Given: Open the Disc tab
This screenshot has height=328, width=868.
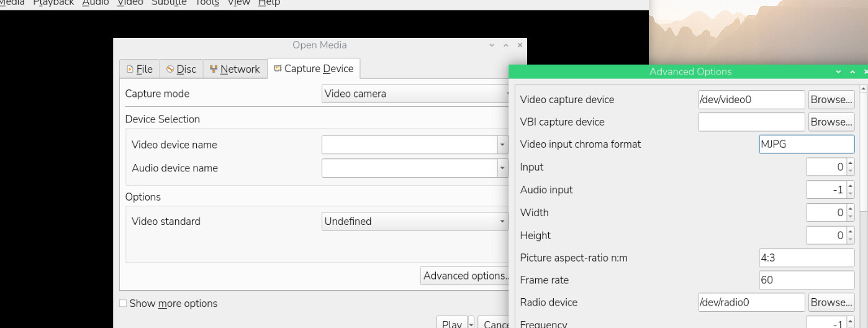Looking at the screenshot, I should pyautogui.click(x=181, y=69).
